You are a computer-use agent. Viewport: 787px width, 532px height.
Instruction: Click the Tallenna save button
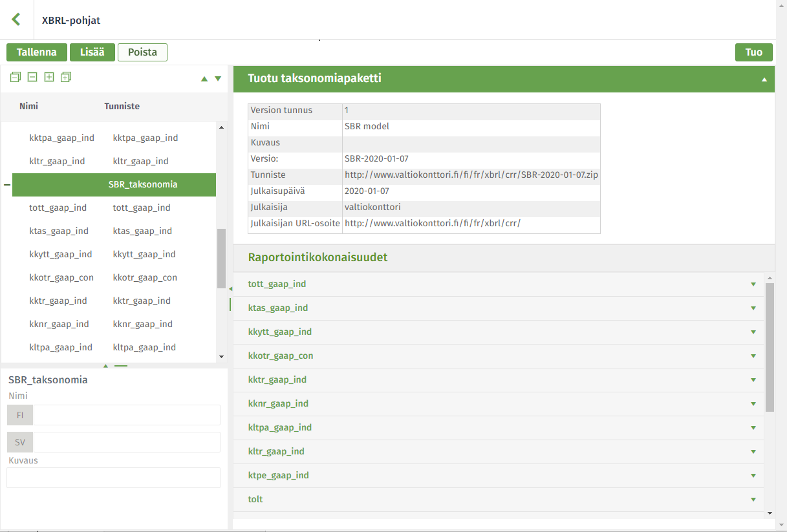click(37, 52)
